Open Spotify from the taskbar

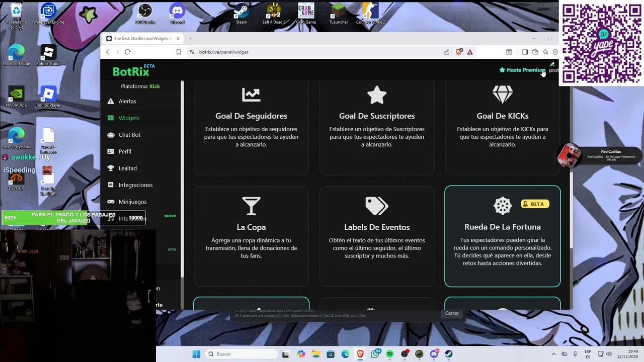point(390,354)
